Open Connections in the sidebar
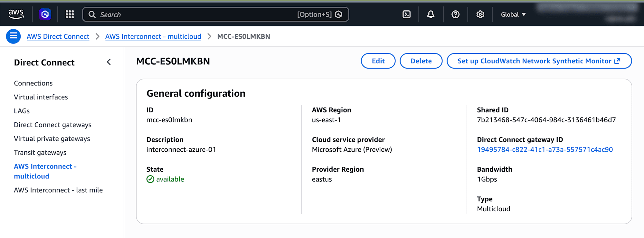This screenshot has height=238, width=644. pyautogui.click(x=33, y=83)
